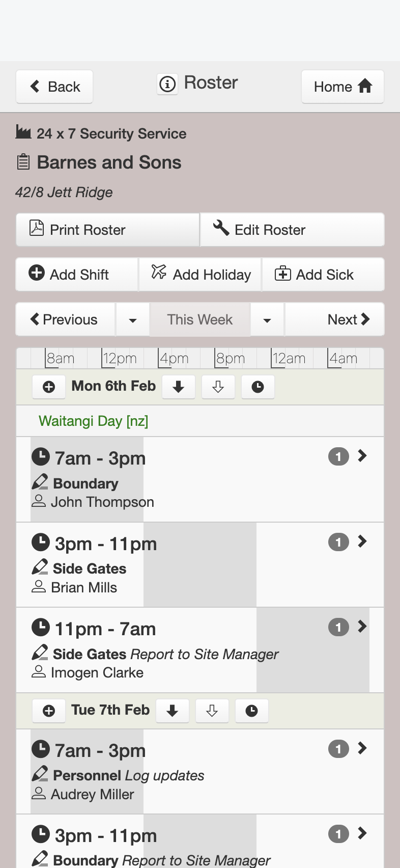Click the plus icon beside Mon 6th Feb

[49, 387]
